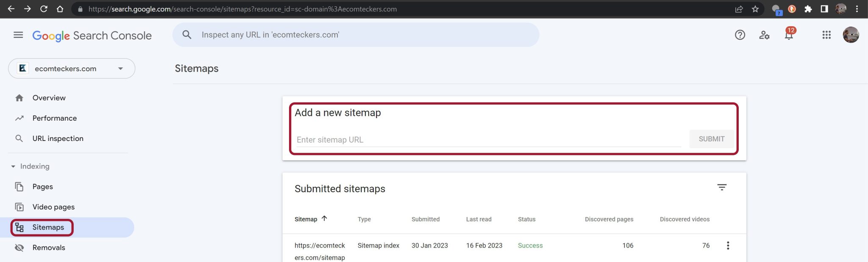This screenshot has width=868, height=262.
Task: Click the SUBMIT sitemap button
Action: [x=712, y=139]
